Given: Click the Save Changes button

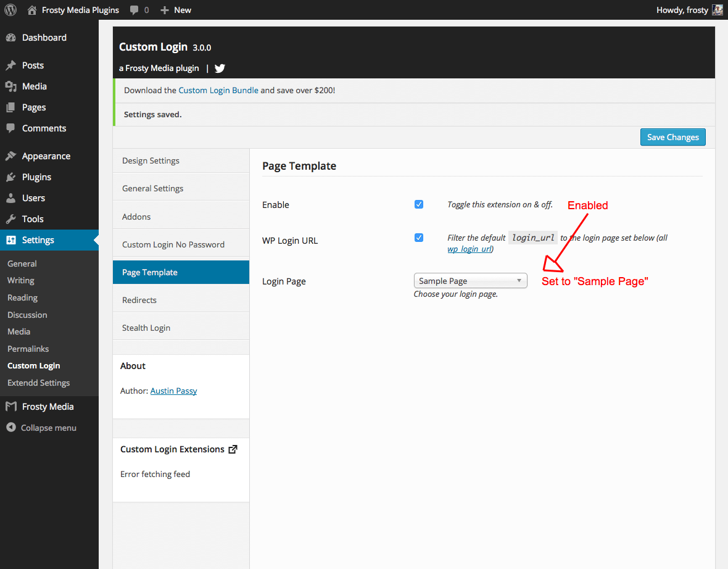Looking at the screenshot, I should 672,137.
